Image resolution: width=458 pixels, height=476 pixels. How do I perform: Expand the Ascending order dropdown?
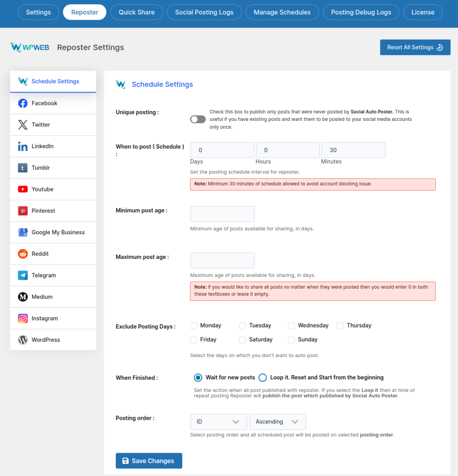(x=278, y=422)
